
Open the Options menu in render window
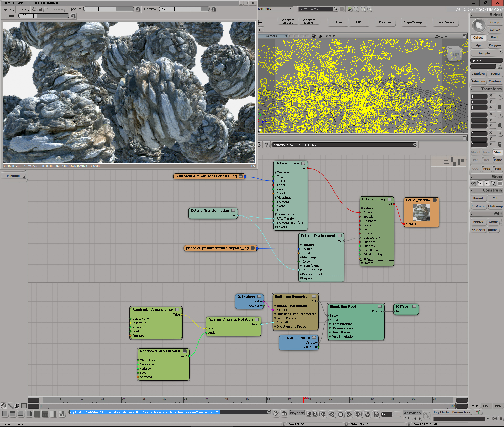coord(8,9)
